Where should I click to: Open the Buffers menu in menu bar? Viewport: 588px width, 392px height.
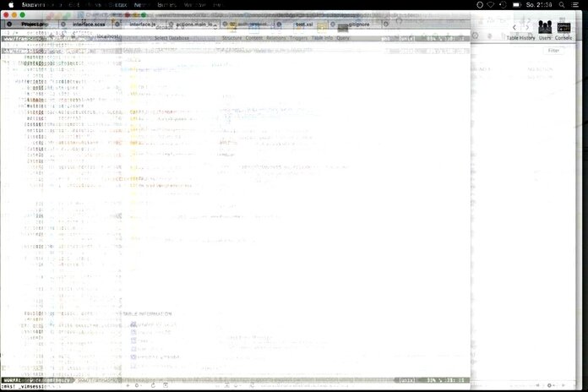(167, 5)
